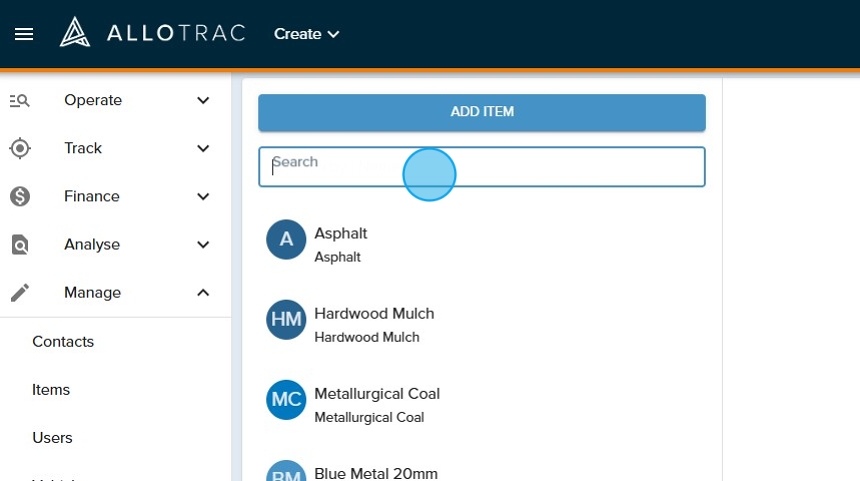Open Contacts under Manage

63,342
